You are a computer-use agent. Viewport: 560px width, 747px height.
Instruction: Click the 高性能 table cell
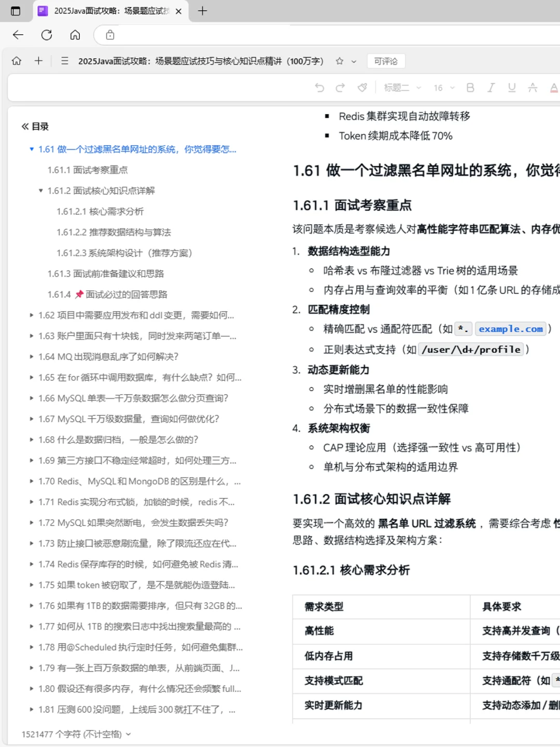click(x=381, y=631)
